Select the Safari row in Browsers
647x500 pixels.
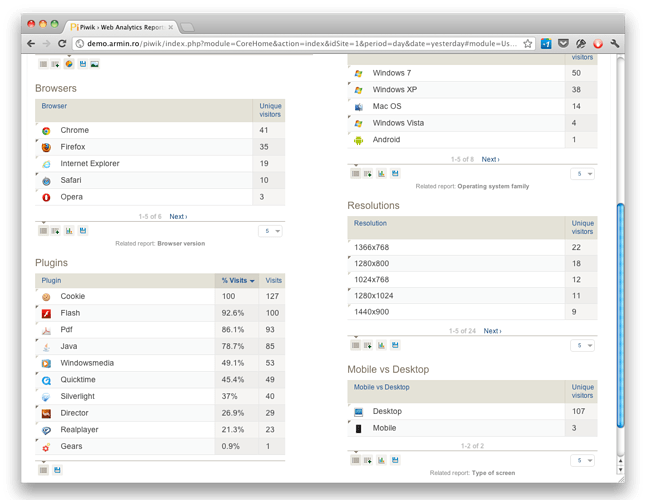tap(160, 180)
